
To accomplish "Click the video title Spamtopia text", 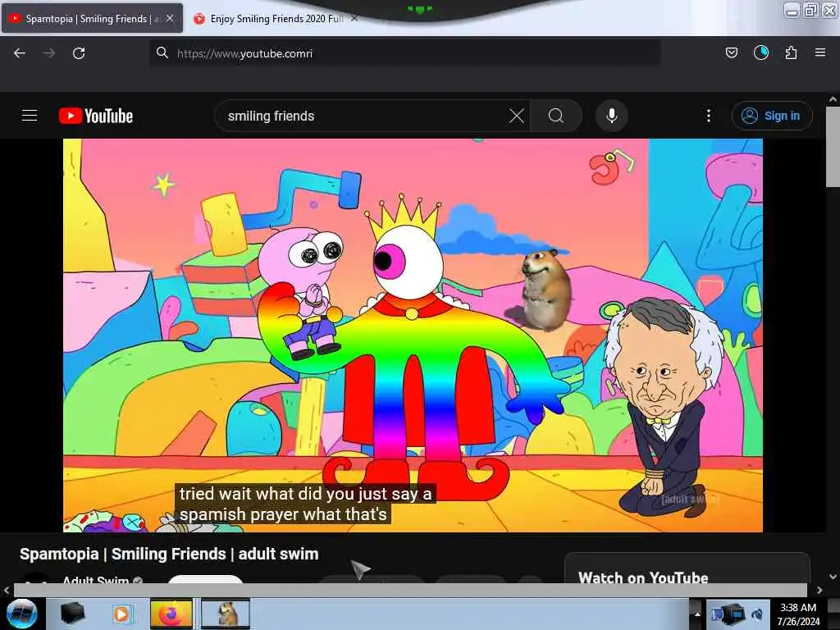I will click(x=169, y=554).
